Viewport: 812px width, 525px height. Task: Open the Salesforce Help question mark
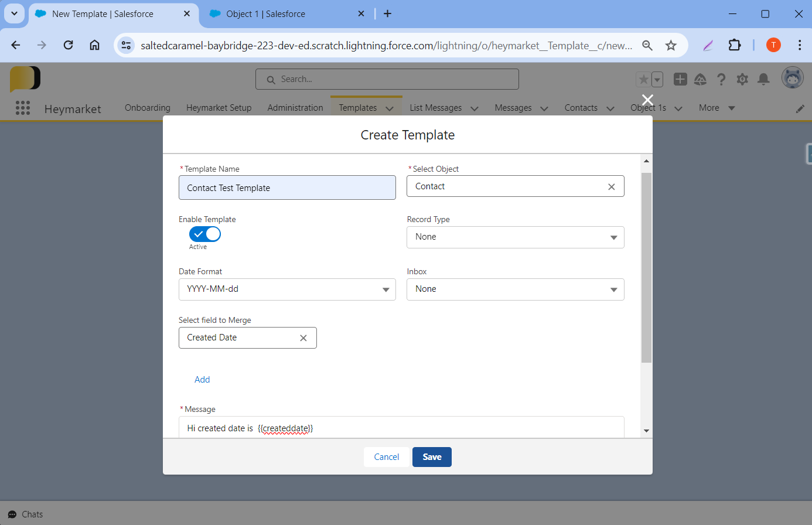pyautogui.click(x=721, y=79)
